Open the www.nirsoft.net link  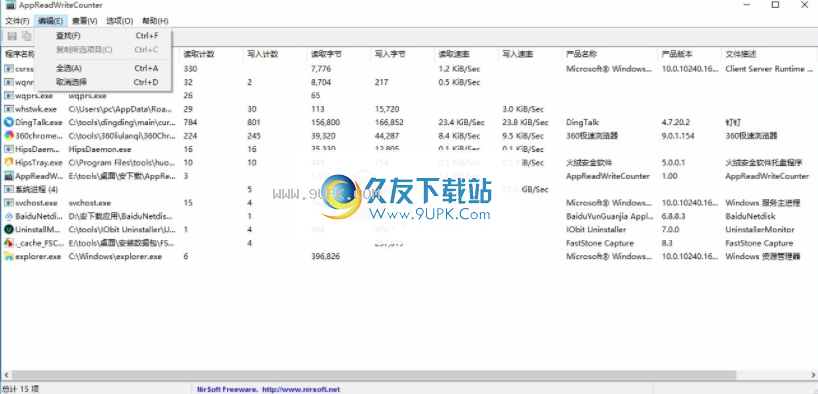click(x=301, y=389)
